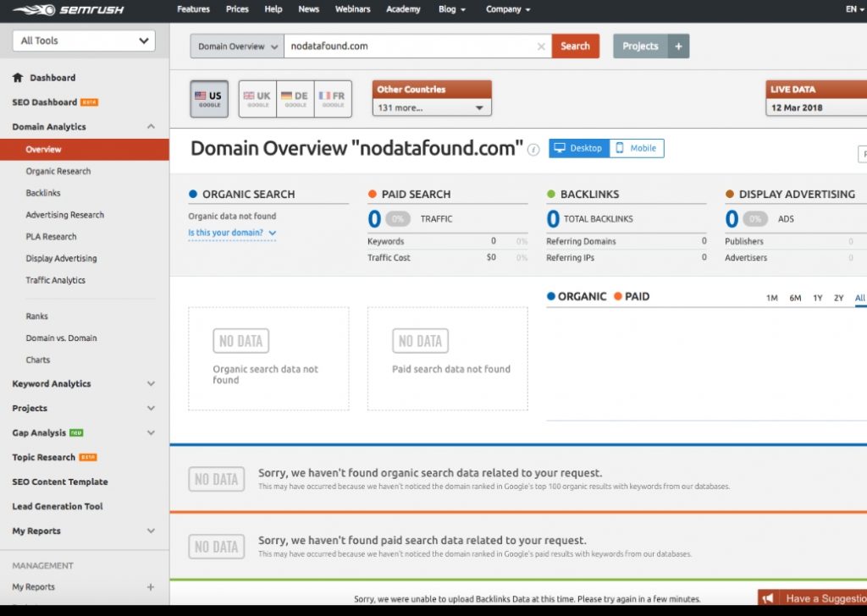Open Advertising Research in sidebar

pyautogui.click(x=64, y=215)
